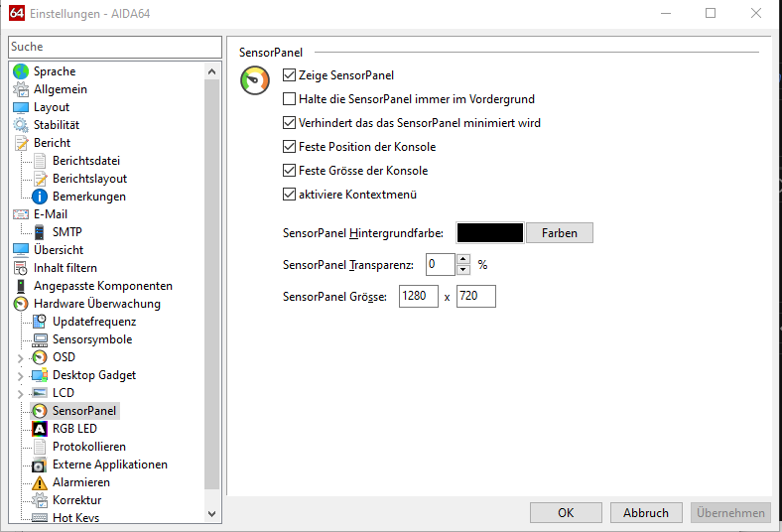Click the Hardware Überwachung gauge icon
The height and width of the screenshot is (532, 782).
(21, 304)
